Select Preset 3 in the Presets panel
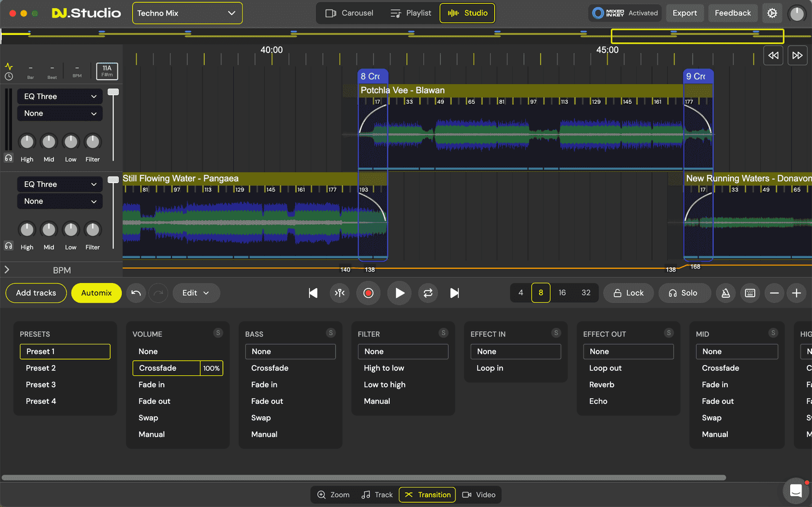 coord(41,384)
